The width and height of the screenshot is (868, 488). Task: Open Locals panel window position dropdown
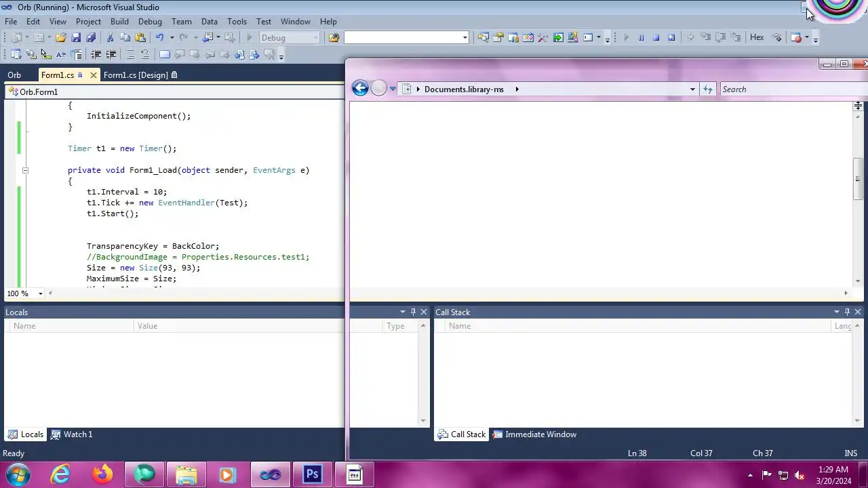point(402,312)
